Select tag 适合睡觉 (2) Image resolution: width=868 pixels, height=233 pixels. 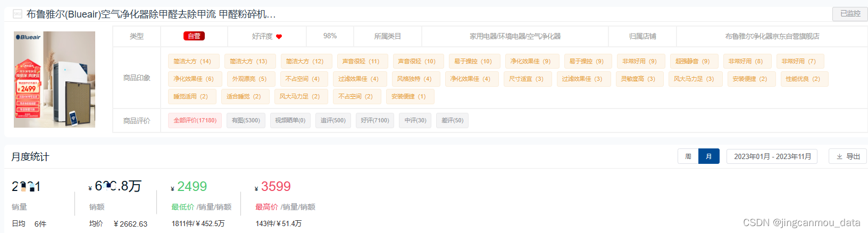pyautogui.click(x=244, y=96)
